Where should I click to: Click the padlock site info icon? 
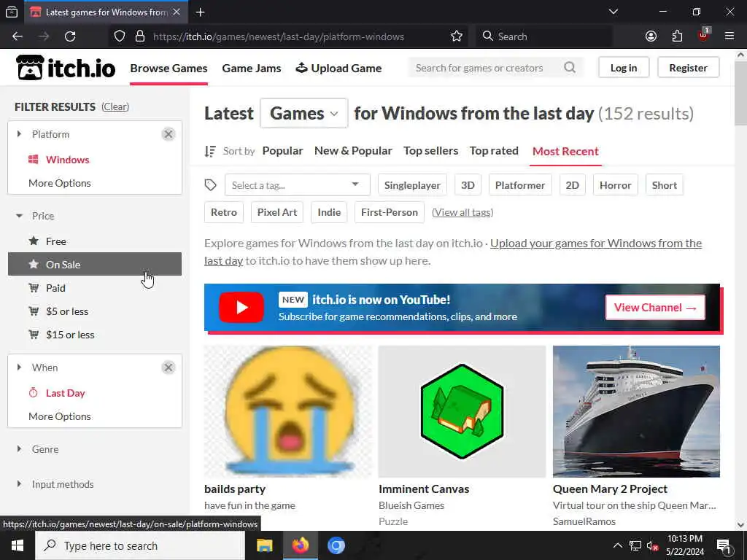pos(139,36)
